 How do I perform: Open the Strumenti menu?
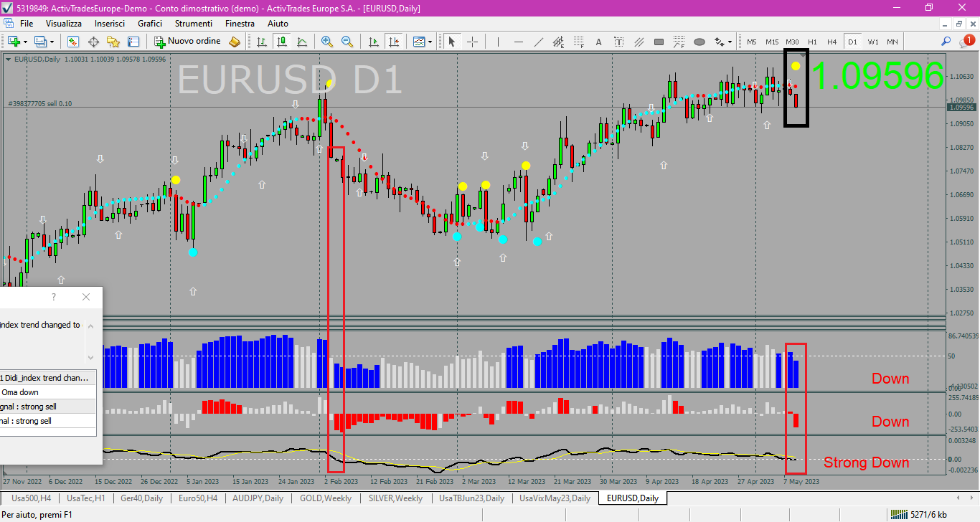tap(194, 24)
